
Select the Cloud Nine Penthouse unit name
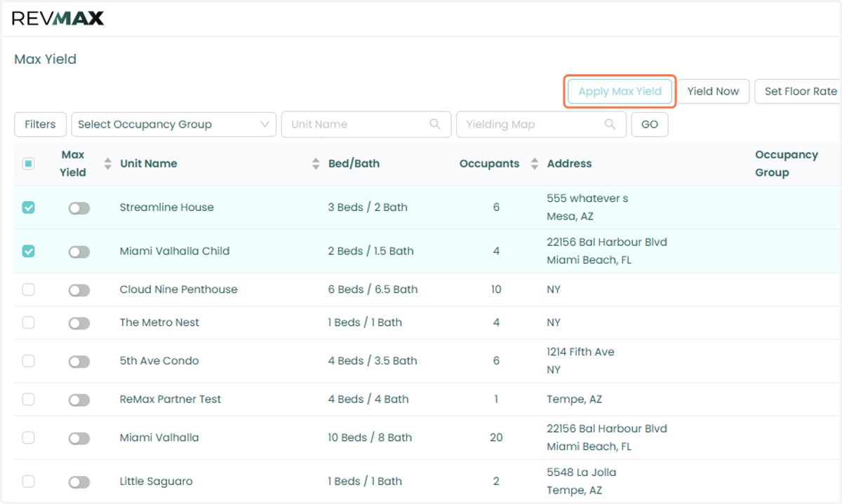(x=178, y=290)
